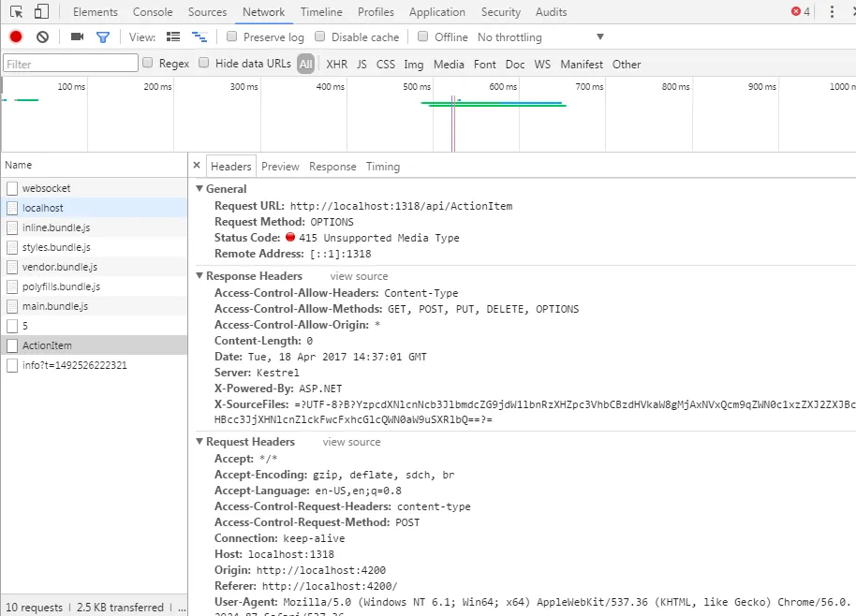Switch to the Console tab
Image resolution: width=856 pixels, height=616 pixels.
pyautogui.click(x=153, y=12)
